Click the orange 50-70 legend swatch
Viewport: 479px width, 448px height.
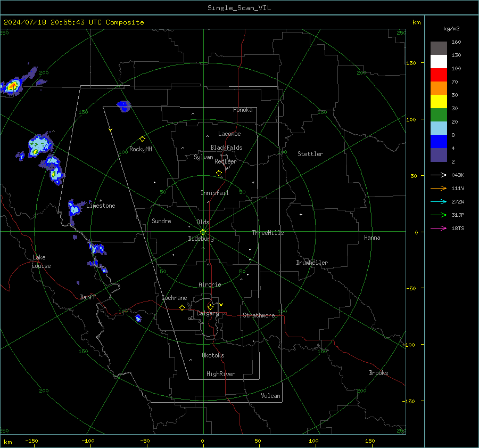pos(439,88)
